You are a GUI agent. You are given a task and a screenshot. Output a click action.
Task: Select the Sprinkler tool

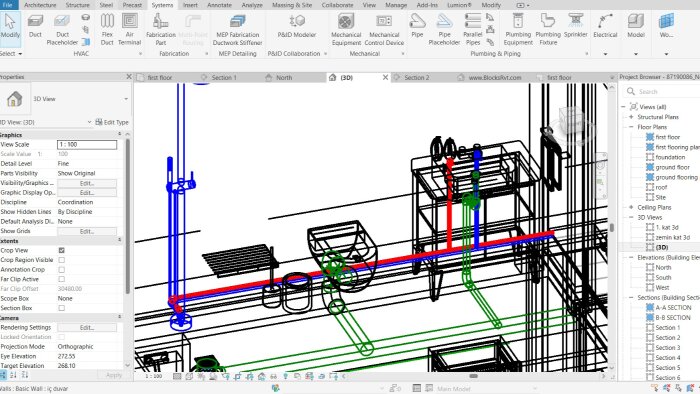[575, 26]
